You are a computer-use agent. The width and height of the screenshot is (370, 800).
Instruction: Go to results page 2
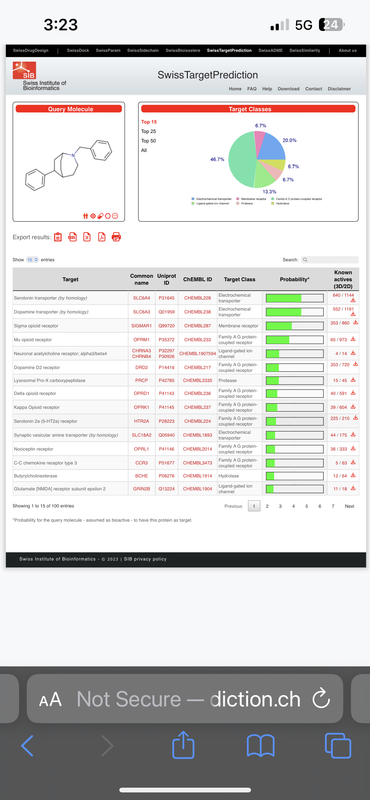(x=267, y=506)
